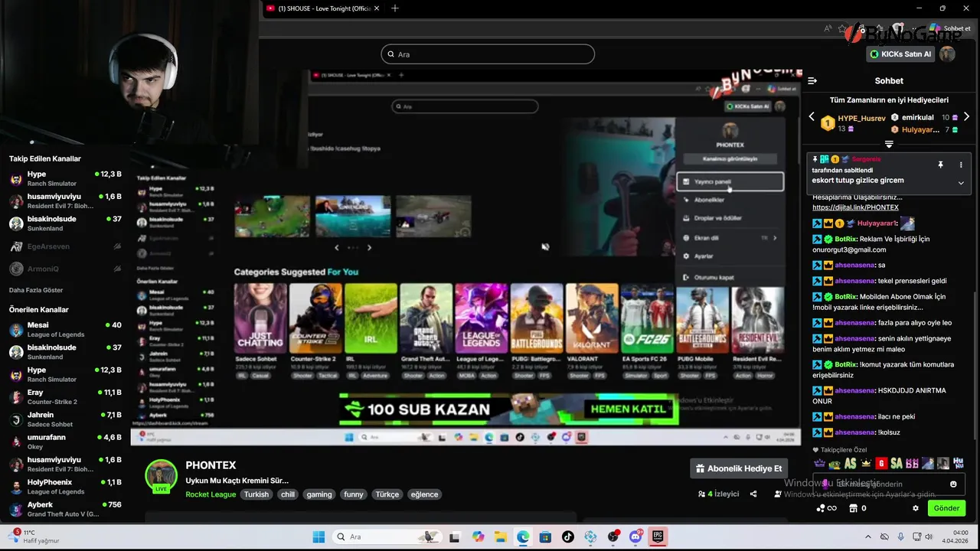
Task: Click the PHONTEX channel avatar
Action: pyautogui.click(x=162, y=476)
